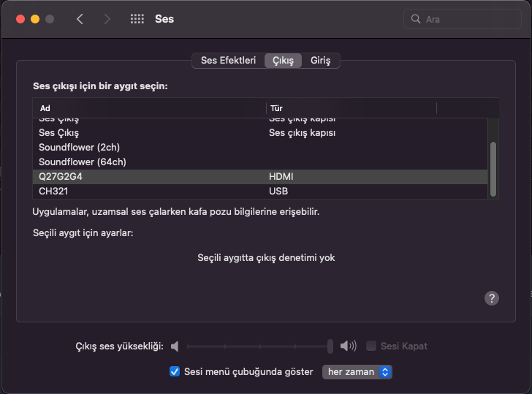Open help with the question mark button
The image size is (532, 394).
point(491,298)
